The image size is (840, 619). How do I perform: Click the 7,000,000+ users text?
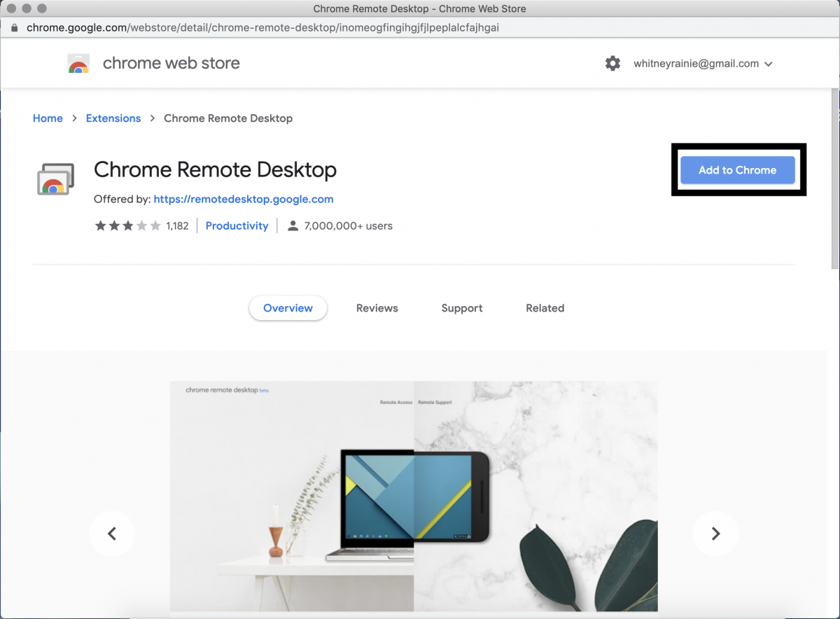349,225
